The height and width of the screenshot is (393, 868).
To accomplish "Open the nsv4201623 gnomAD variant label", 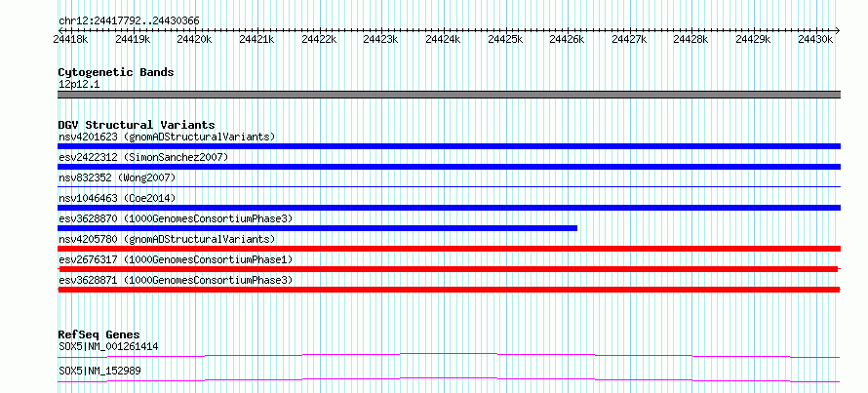I will coord(167,137).
